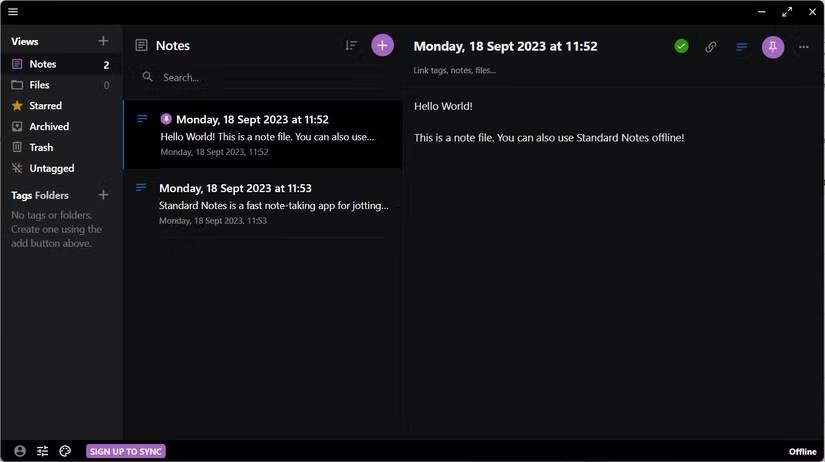Click the Notes count badge '2'
Image resolution: width=825 pixels, height=462 pixels.
pos(106,65)
